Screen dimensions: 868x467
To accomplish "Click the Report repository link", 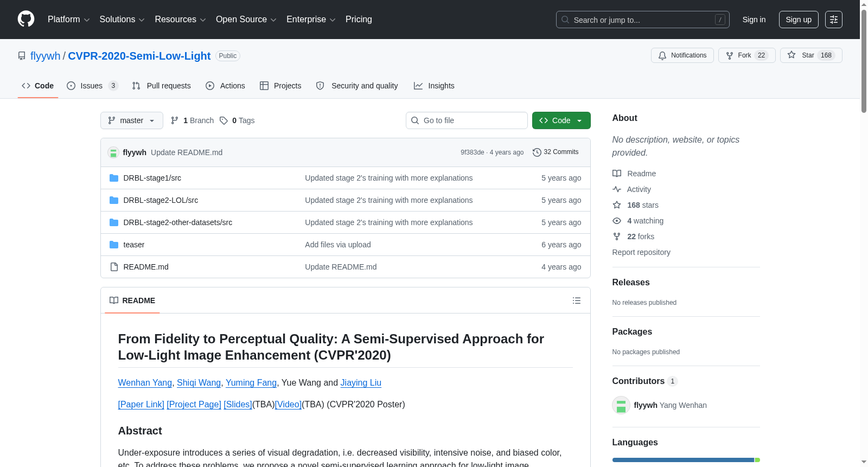I will tap(641, 252).
